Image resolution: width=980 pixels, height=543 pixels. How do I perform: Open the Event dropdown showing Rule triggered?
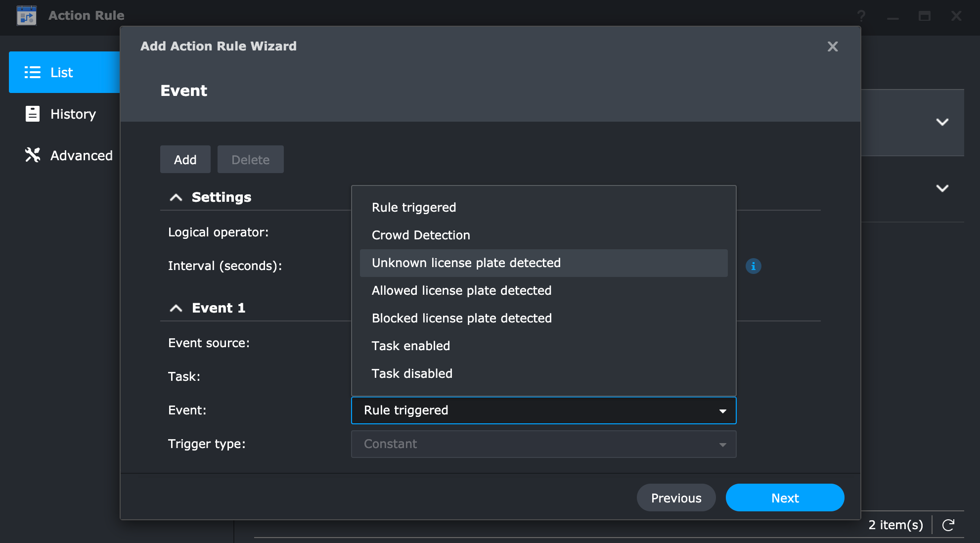(x=543, y=410)
